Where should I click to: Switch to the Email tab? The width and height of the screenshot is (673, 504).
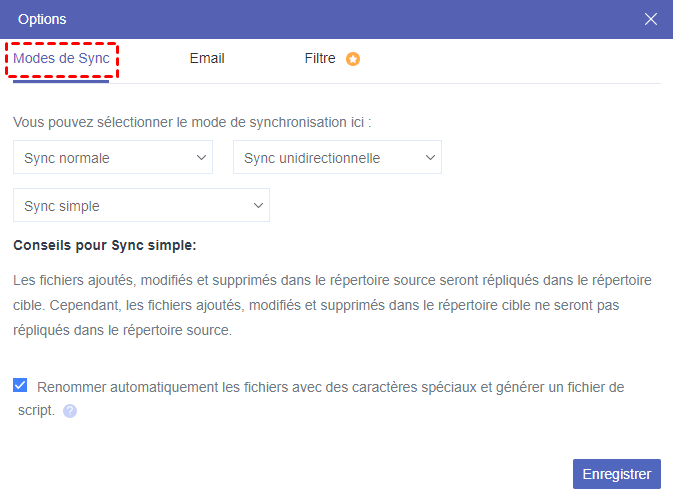pyautogui.click(x=207, y=59)
